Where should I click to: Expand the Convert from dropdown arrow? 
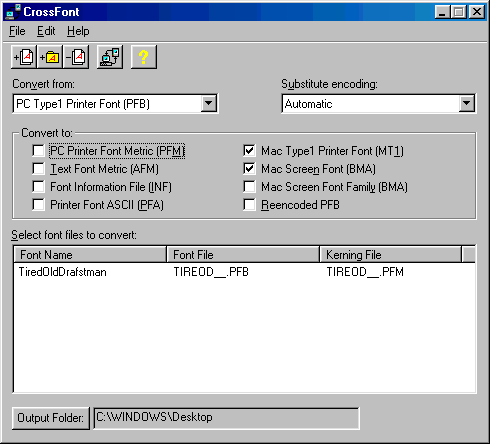pyautogui.click(x=209, y=104)
